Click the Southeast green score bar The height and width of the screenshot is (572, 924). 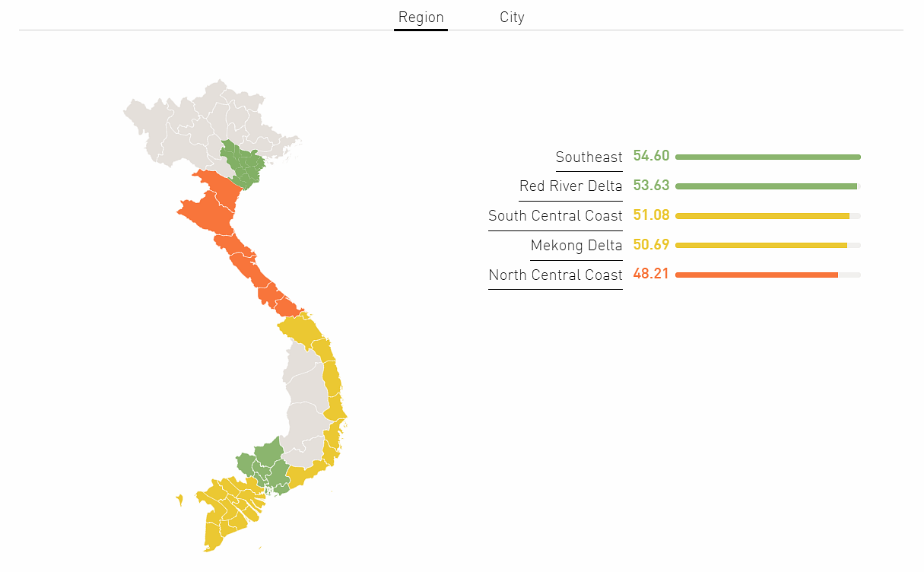click(x=767, y=157)
